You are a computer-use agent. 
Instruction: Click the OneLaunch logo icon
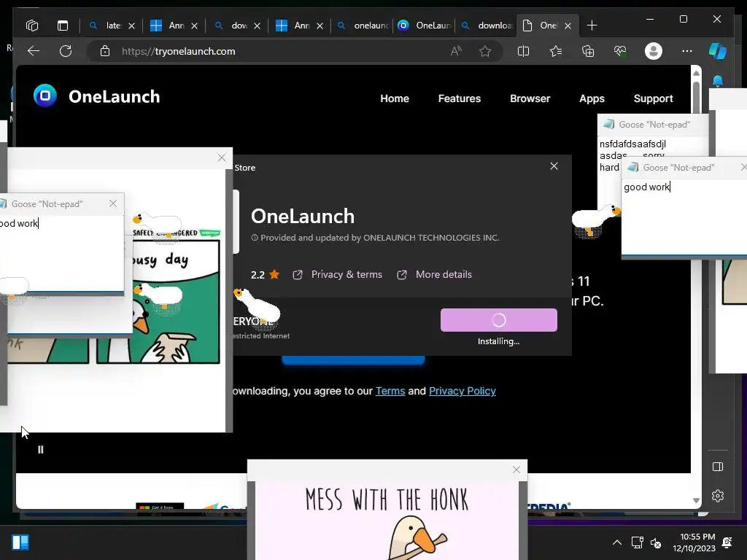(x=45, y=96)
